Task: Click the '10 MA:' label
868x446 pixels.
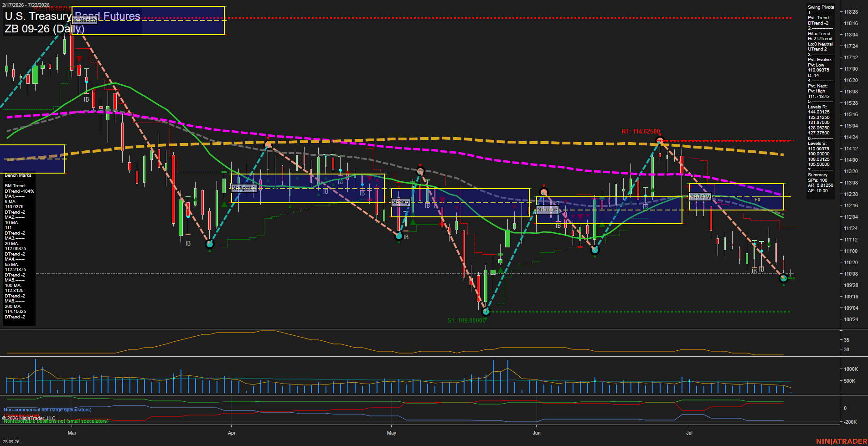Action: coord(12,223)
